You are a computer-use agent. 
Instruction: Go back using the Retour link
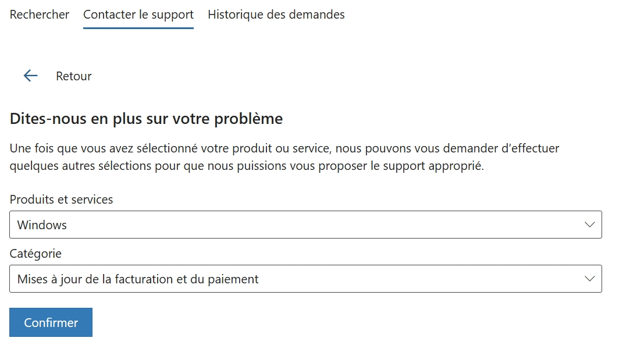(x=73, y=76)
